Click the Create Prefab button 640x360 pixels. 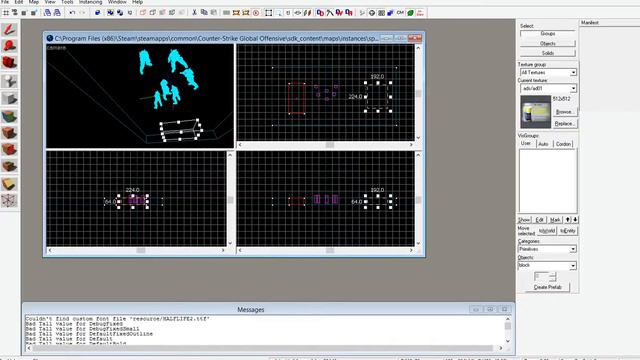(x=547, y=287)
